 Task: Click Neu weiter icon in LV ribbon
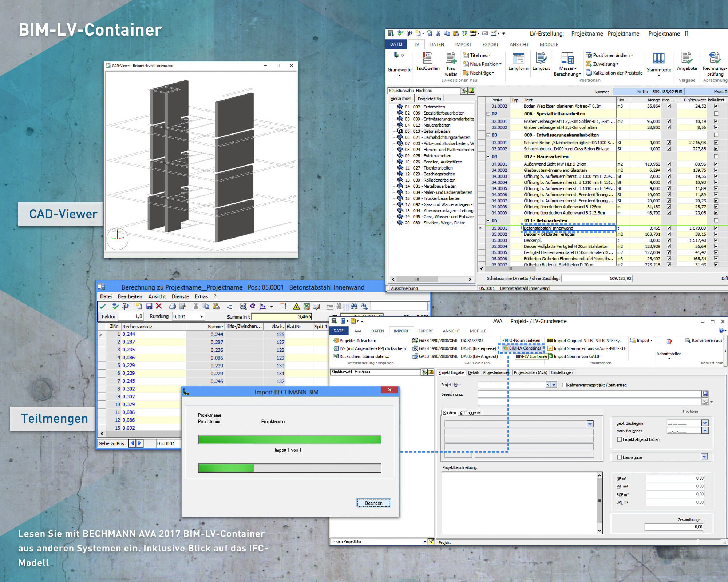point(451,58)
